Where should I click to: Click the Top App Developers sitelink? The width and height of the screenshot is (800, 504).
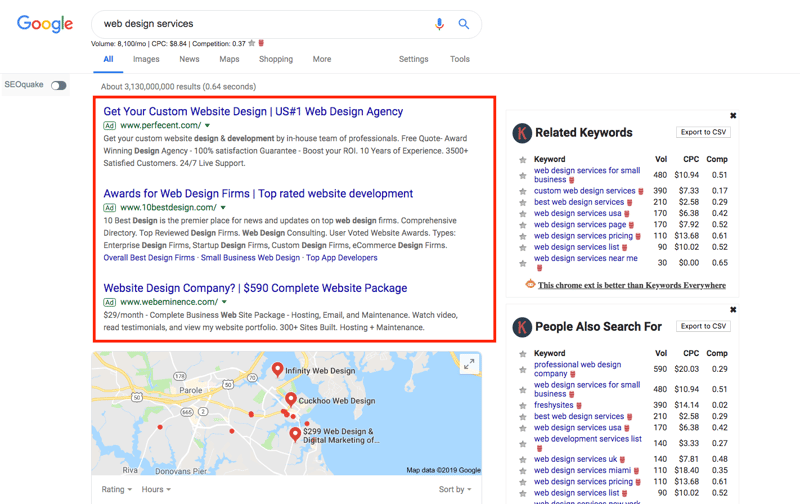pos(342,258)
